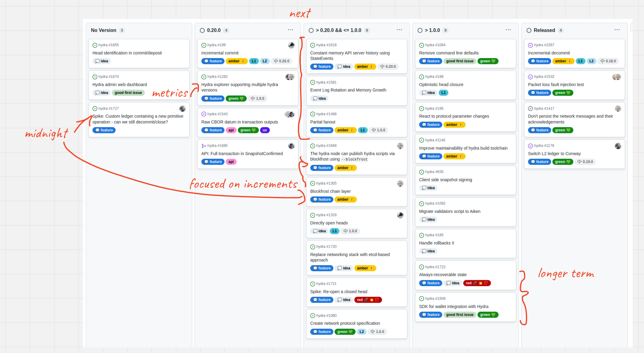Image resolution: width=644 pixels, height=353 pixels.
Task: Expand the 0.20.0 column overflow menu
Action: point(290,30)
